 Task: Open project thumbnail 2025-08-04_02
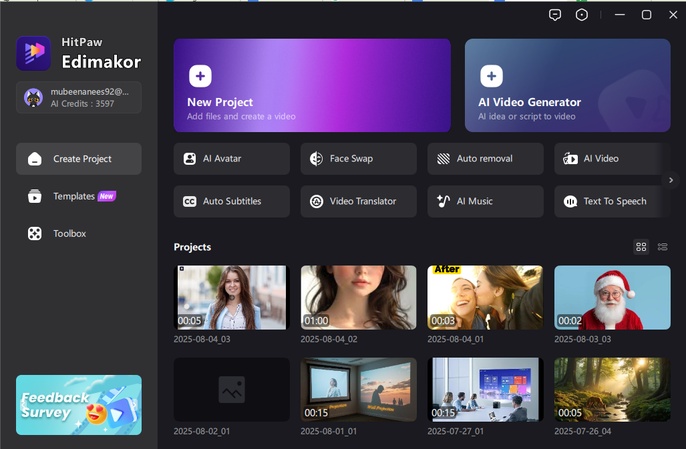(358, 298)
